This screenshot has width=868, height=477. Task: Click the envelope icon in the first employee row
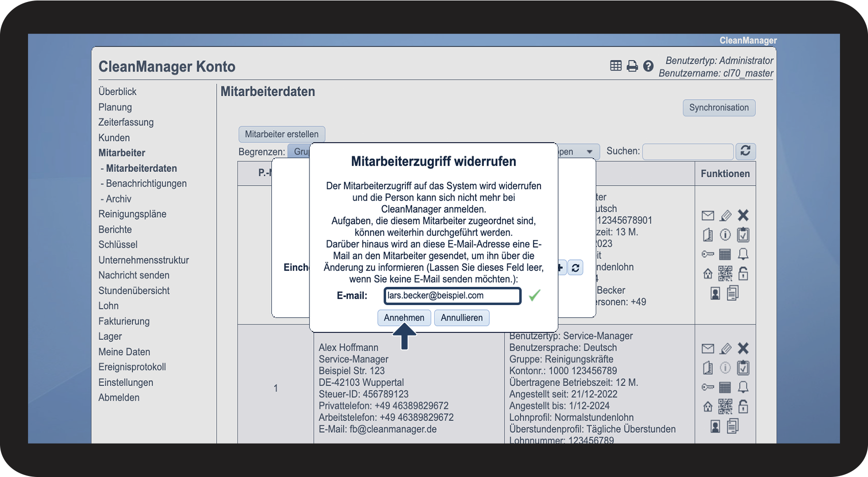coord(707,215)
